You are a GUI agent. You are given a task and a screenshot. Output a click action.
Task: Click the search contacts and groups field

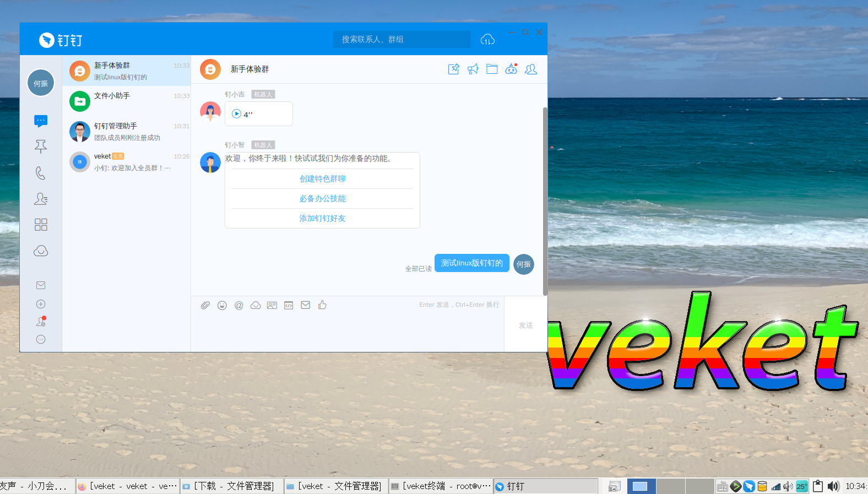point(402,40)
